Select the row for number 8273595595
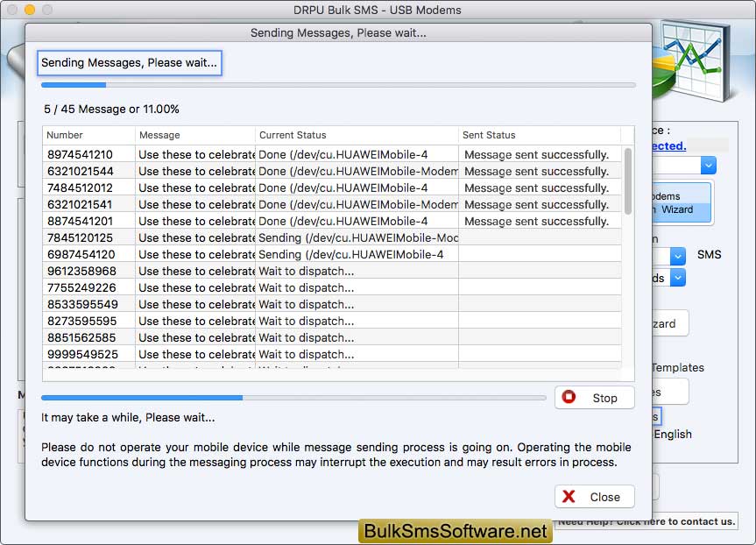The width and height of the screenshot is (756, 545). [x=332, y=321]
